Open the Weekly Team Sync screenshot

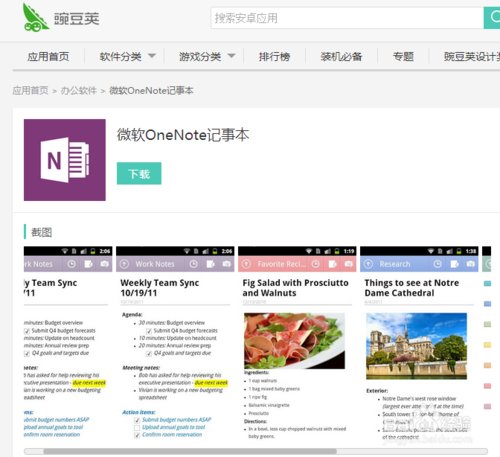[175, 343]
